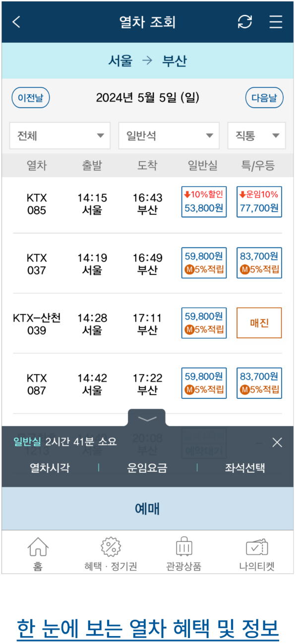Image resolution: width=296 pixels, height=644 pixels.
Task: Go to previous day with 이전날
Action: pos(30,98)
